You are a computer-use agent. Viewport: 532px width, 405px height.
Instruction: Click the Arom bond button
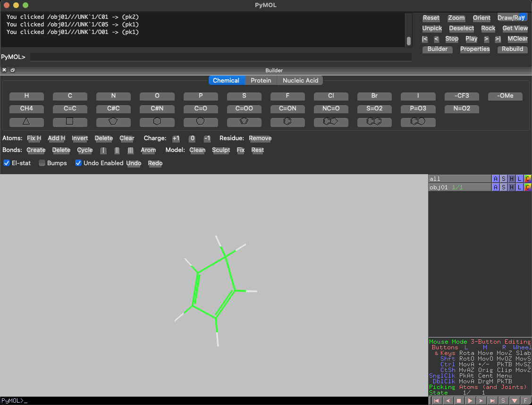coord(148,150)
